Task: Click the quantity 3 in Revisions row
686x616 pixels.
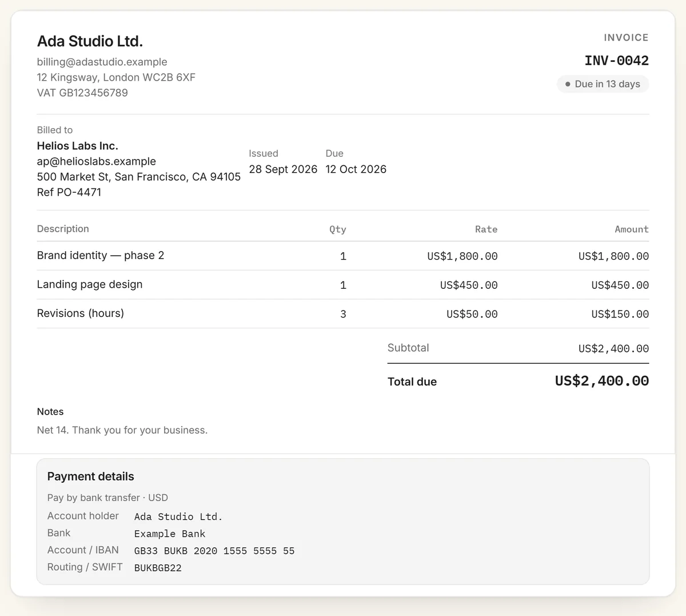Action: (x=343, y=314)
